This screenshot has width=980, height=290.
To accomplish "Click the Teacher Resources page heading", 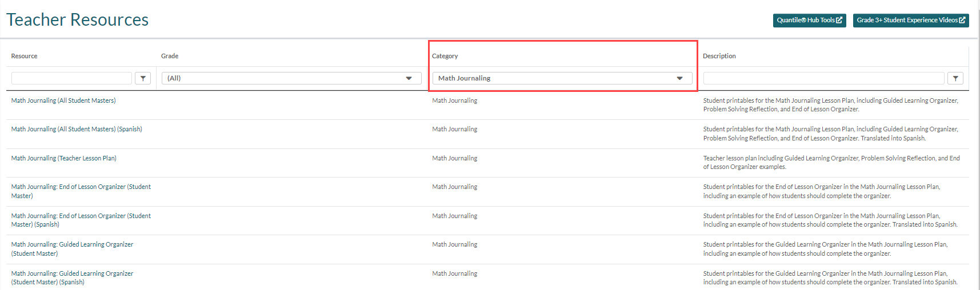I will 78,20.
